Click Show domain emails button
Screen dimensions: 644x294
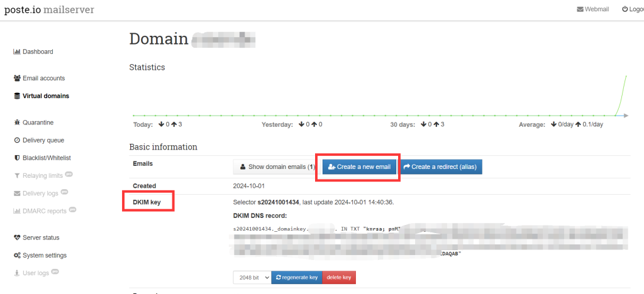(277, 167)
